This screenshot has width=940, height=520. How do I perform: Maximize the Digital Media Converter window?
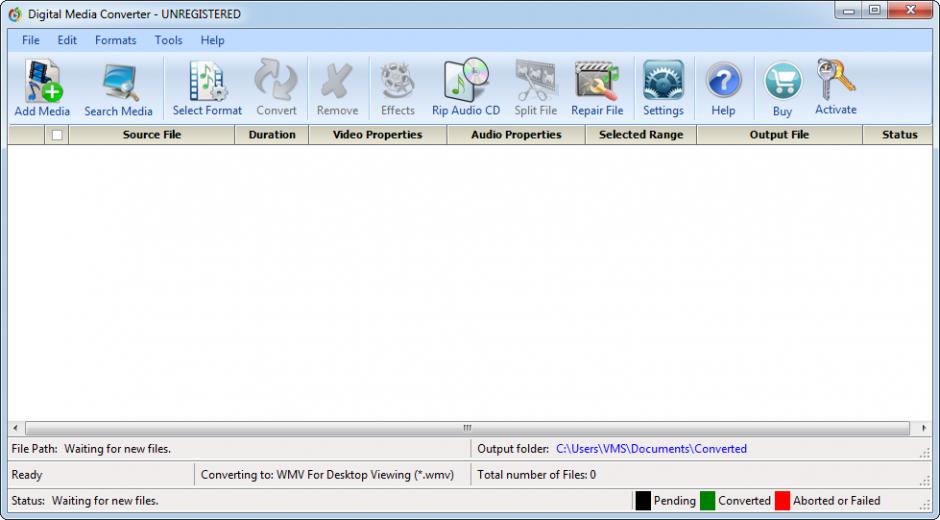[875, 11]
